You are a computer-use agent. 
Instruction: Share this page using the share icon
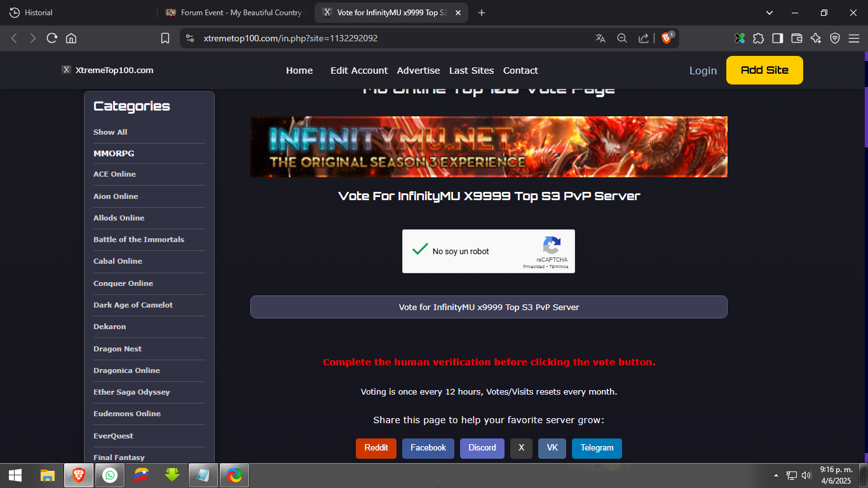644,38
